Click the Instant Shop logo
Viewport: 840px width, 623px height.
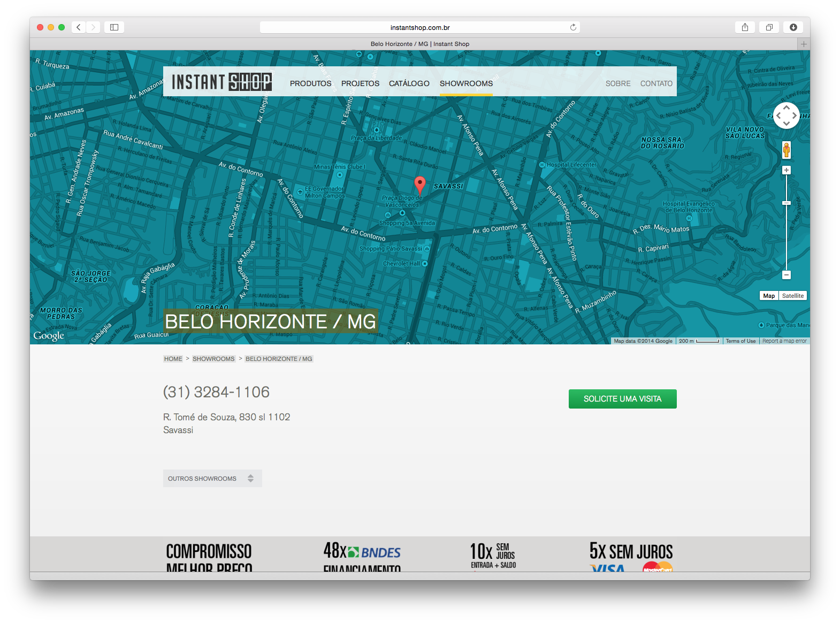(222, 82)
